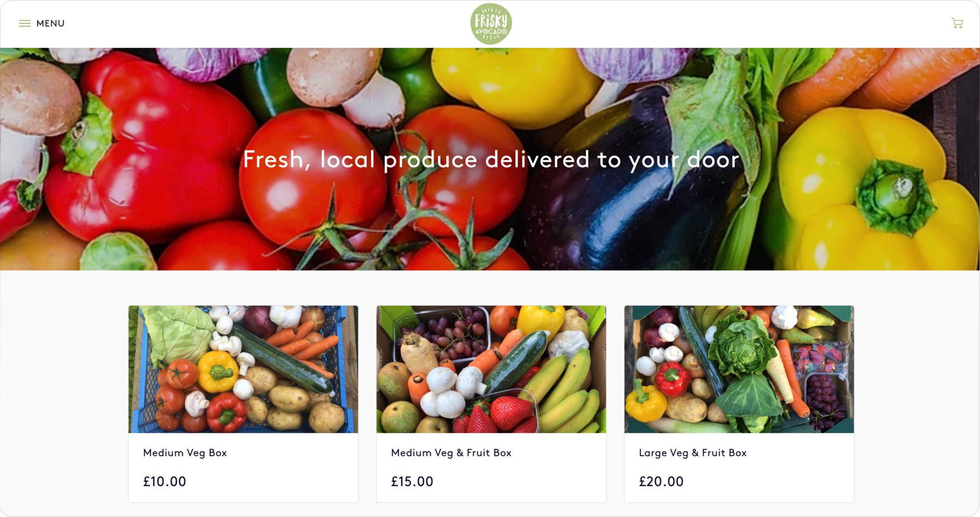
Task: Select the Large Veg & Fruit Box title
Action: coord(692,453)
